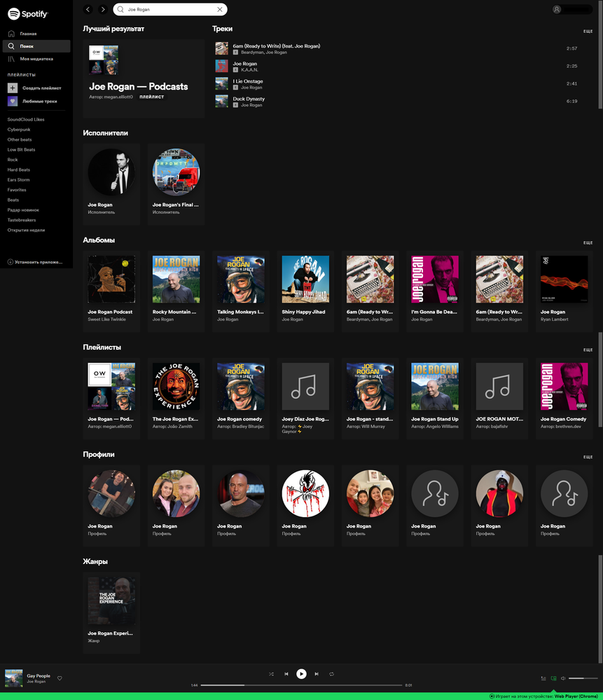603x700 pixels.
Task: Open the Joe Rogan artist card
Action: click(111, 184)
